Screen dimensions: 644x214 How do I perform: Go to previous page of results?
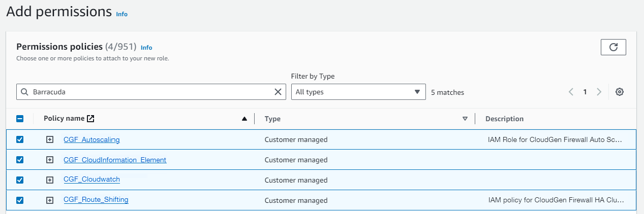click(571, 92)
